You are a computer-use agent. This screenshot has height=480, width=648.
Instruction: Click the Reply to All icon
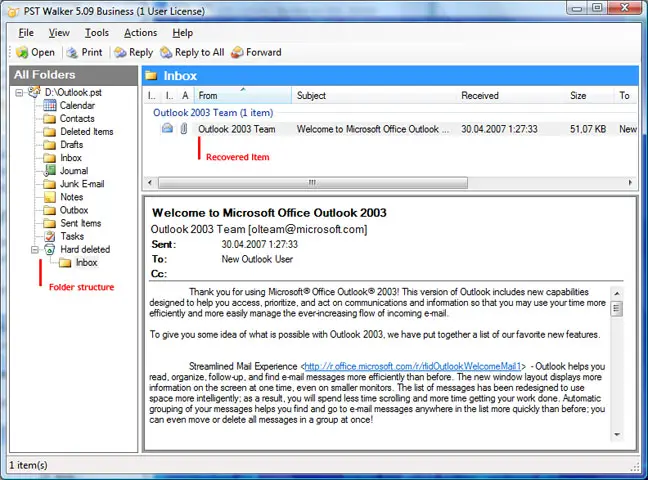(x=166, y=53)
